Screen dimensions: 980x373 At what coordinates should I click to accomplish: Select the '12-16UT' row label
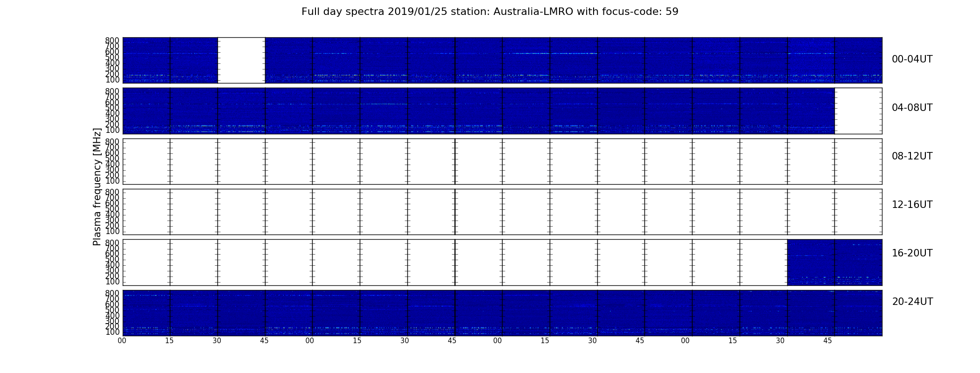click(912, 205)
